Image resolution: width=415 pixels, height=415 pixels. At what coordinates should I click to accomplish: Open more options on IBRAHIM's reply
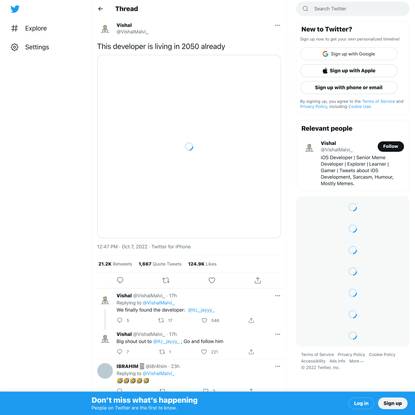click(277, 366)
